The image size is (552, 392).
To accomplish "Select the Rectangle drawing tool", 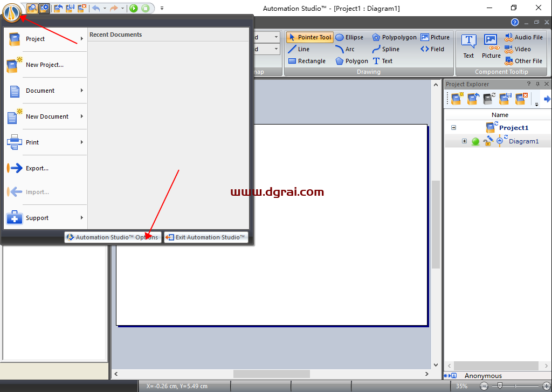I will tap(307, 61).
